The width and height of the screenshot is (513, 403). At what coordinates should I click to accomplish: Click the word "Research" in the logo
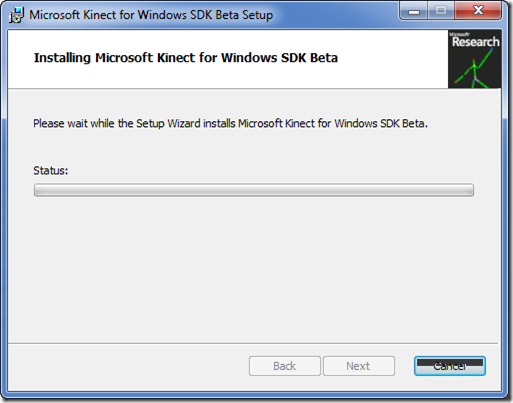pyautogui.click(x=476, y=42)
